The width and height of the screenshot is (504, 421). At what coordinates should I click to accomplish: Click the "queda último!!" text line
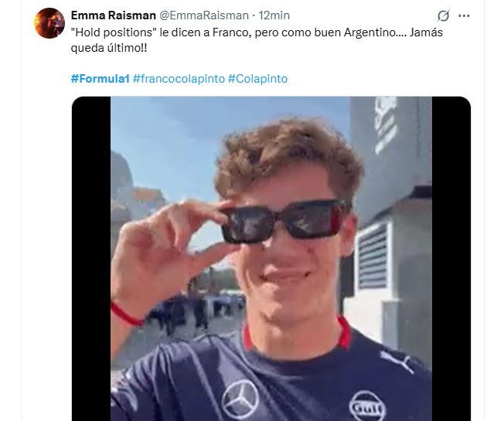[109, 48]
